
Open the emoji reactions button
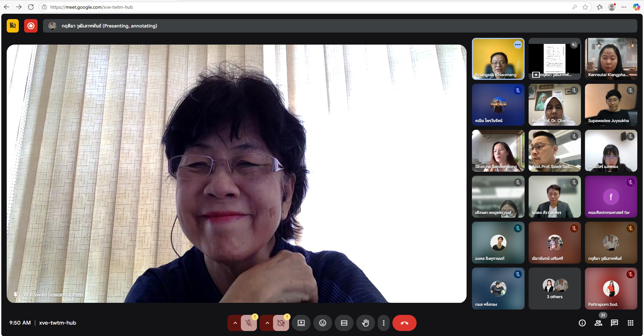click(x=322, y=323)
